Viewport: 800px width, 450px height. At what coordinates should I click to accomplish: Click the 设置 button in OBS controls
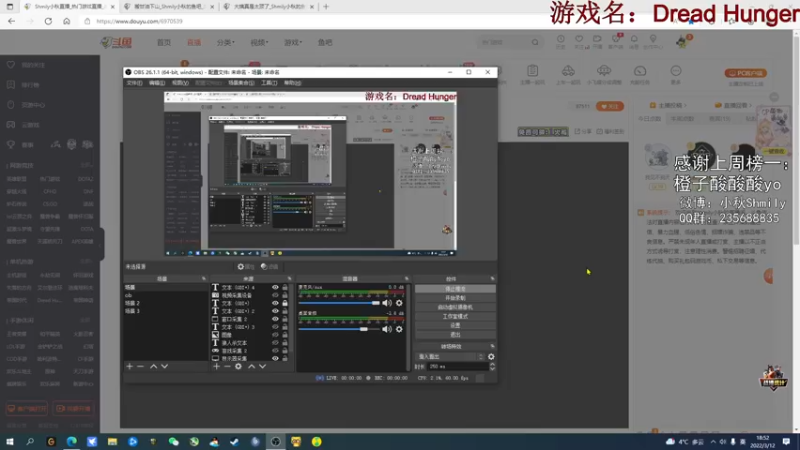455,326
